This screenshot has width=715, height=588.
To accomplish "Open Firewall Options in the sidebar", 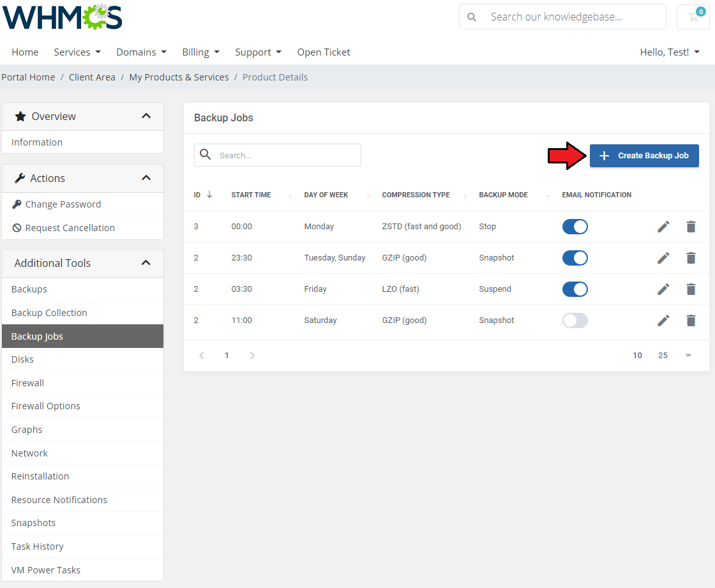I will [x=82, y=406].
